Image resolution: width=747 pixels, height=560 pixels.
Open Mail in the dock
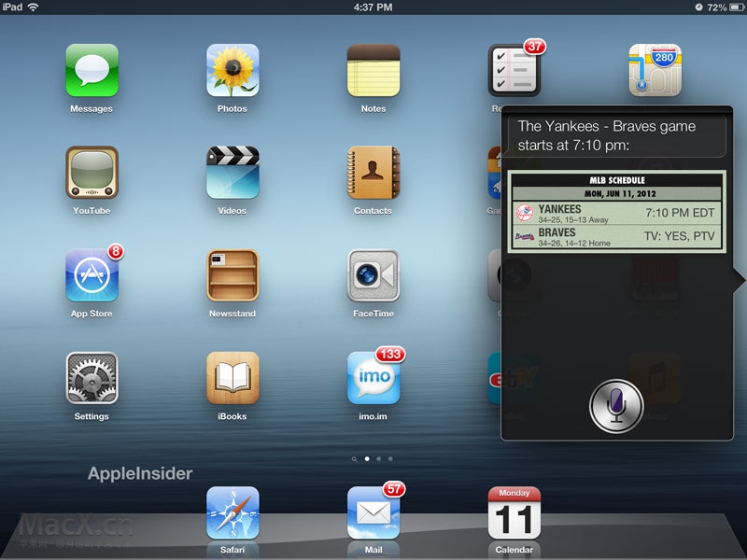click(x=373, y=512)
